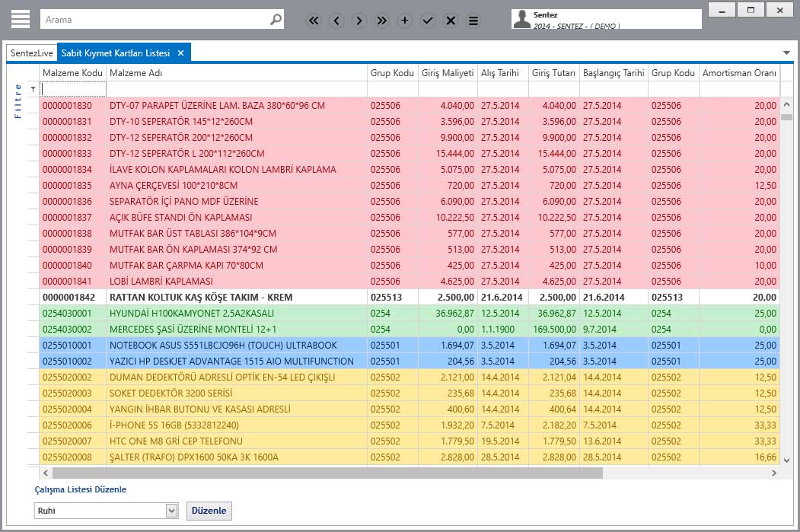
Task: Sort by Giriş Tutarı column header
Action: tap(553, 73)
